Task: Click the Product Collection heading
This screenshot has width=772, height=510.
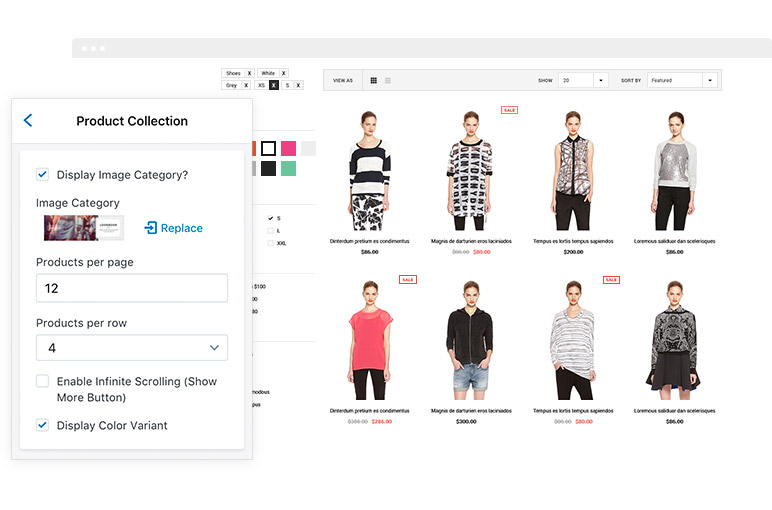Action: click(132, 121)
